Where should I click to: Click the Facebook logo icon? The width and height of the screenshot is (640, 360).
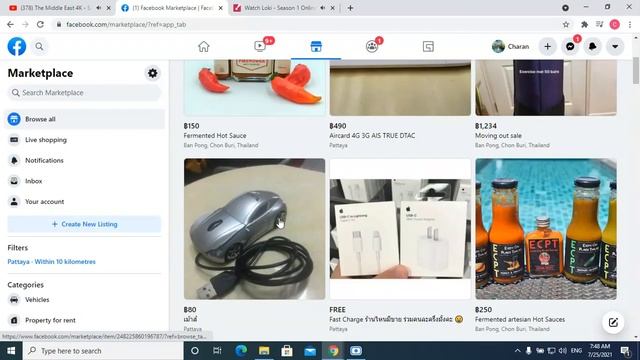pyautogui.click(x=17, y=47)
